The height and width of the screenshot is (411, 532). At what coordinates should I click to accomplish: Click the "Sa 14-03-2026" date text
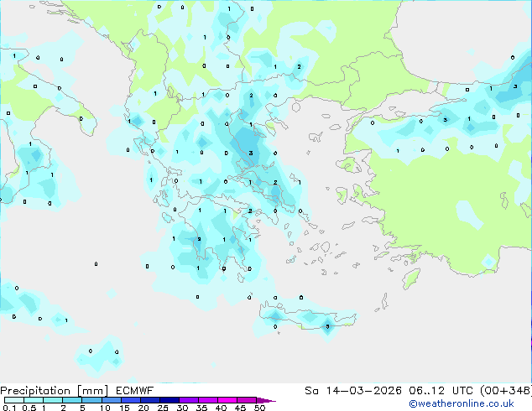point(353,391)
